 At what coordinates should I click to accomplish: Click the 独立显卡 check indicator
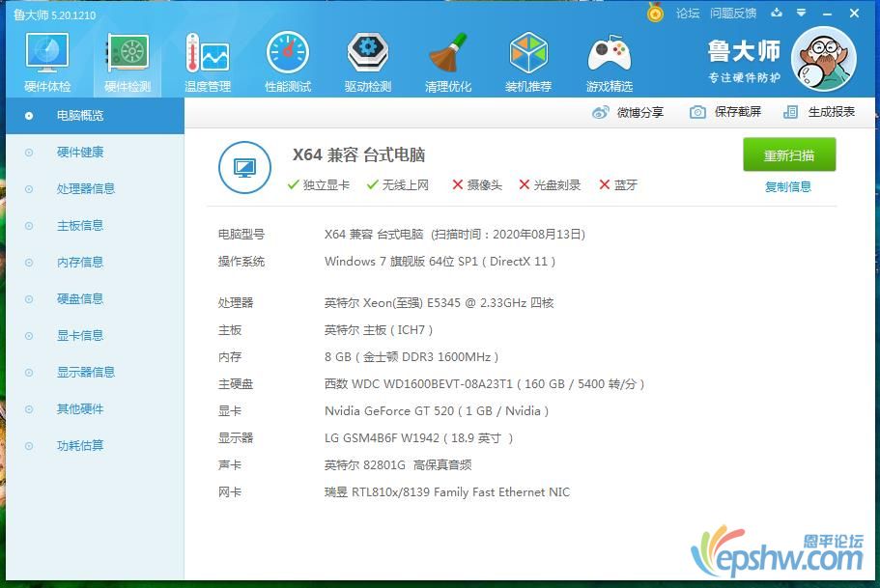click(318, 184)
